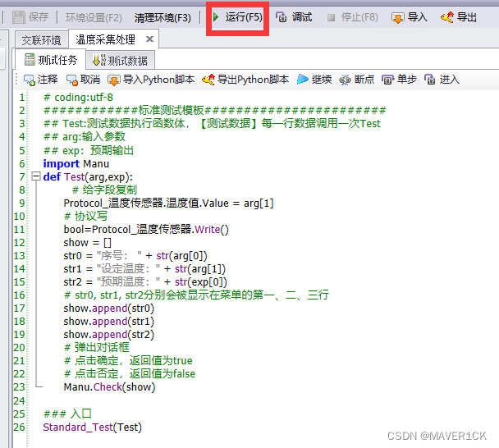Collapse the def Test function fold marker

[x=36, y=176]
